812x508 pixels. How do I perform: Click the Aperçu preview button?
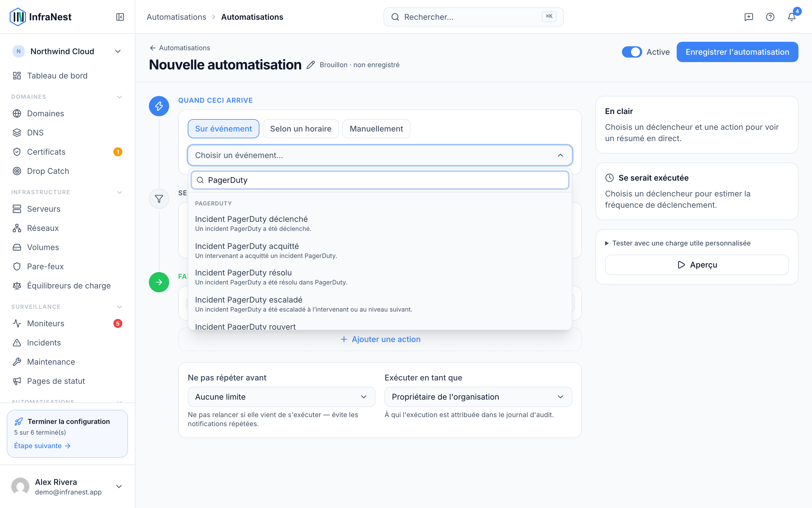[x=697, y=265]
